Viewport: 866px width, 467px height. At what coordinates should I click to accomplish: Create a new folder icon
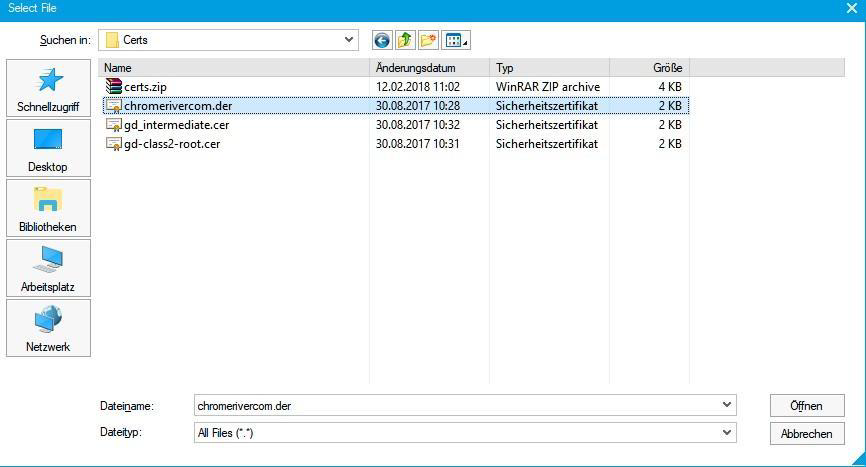[428, 41]
